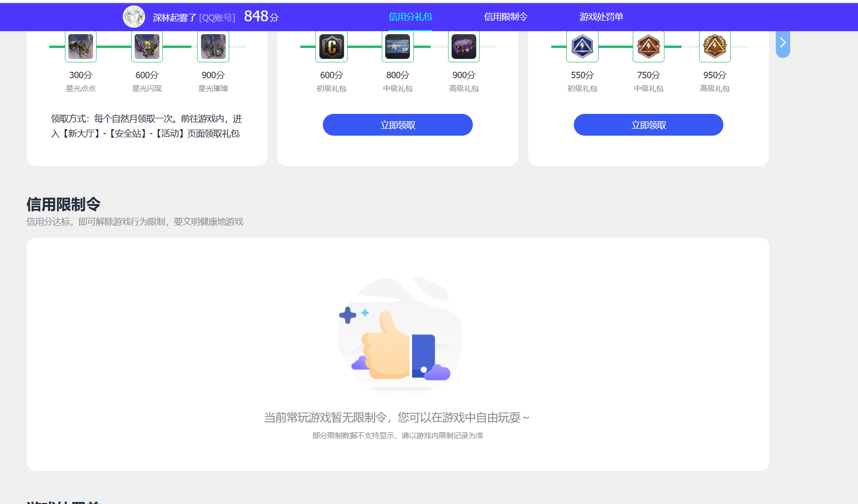Open the 游戏处罚单 tab
The width and height of the screenshot is (858, 504).
click(x=601, y=17)
